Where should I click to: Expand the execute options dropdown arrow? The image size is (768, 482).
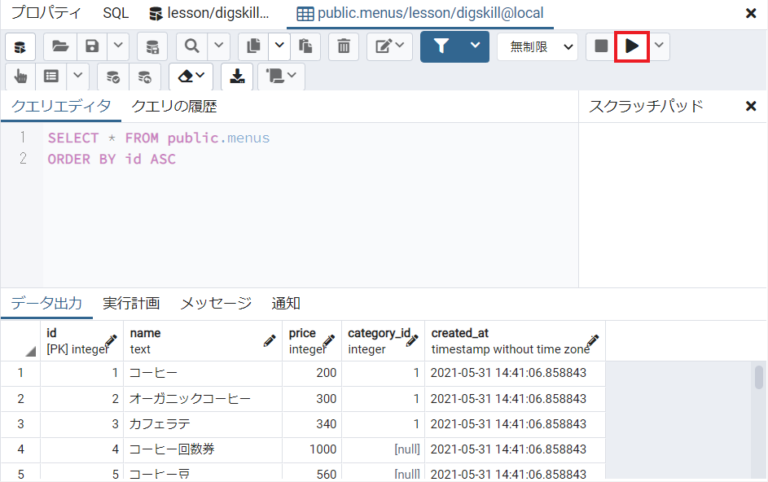(659, 46)
